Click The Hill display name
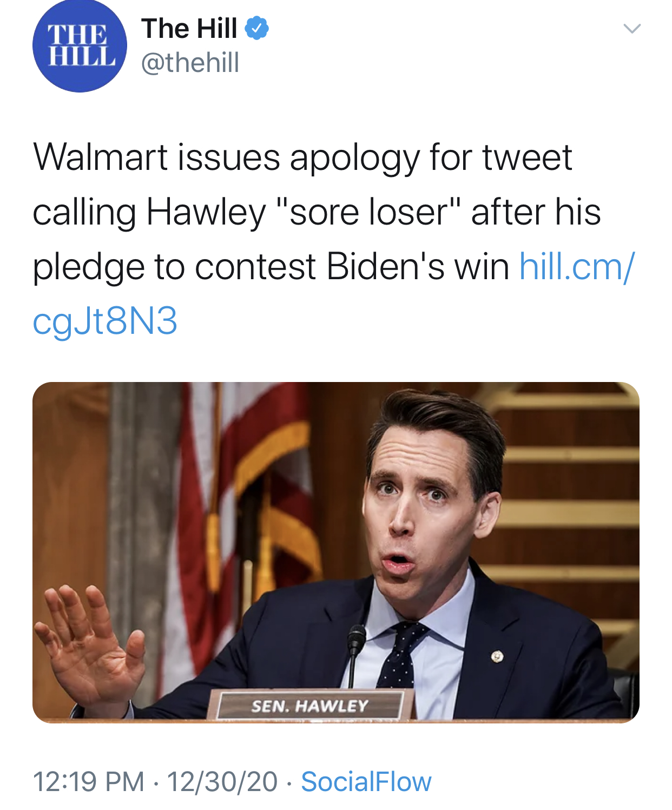The image size is (672, 810). 189,28
